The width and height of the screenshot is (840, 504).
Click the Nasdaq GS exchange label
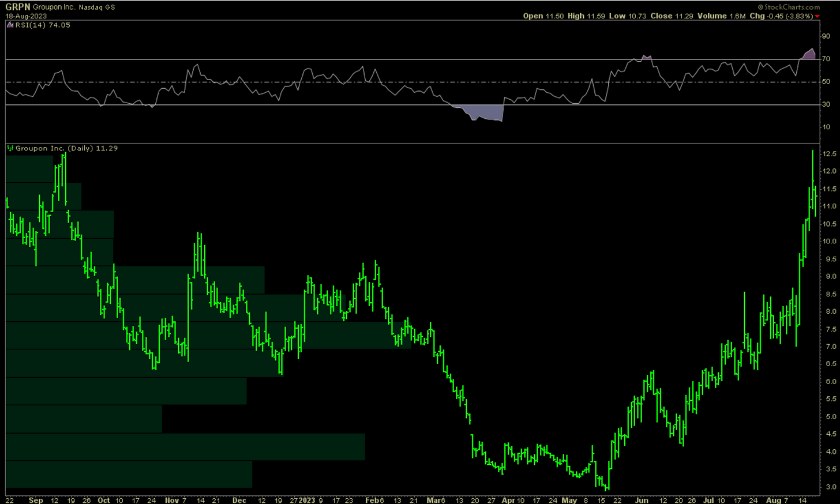[96, 7]
